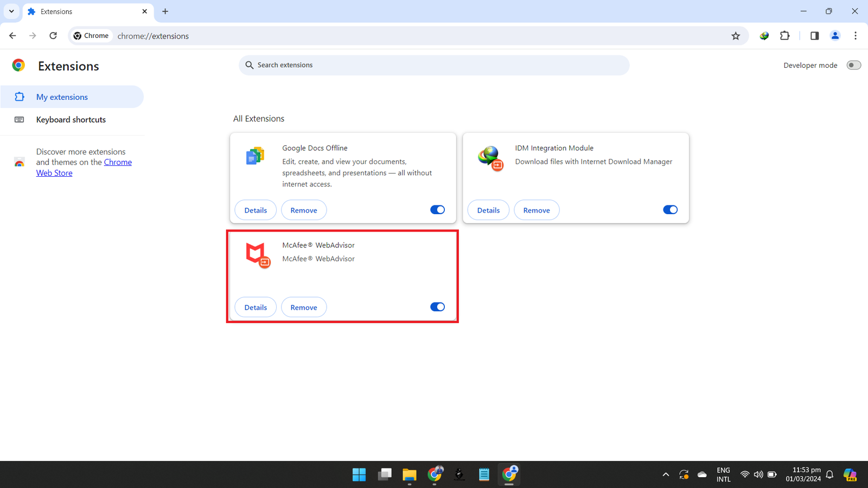Image resolution: width=868 pixels, height=488 pixels.
Task: Bookmark this page with the star icon
Action: pyautogui.click(x=736, y=36)
